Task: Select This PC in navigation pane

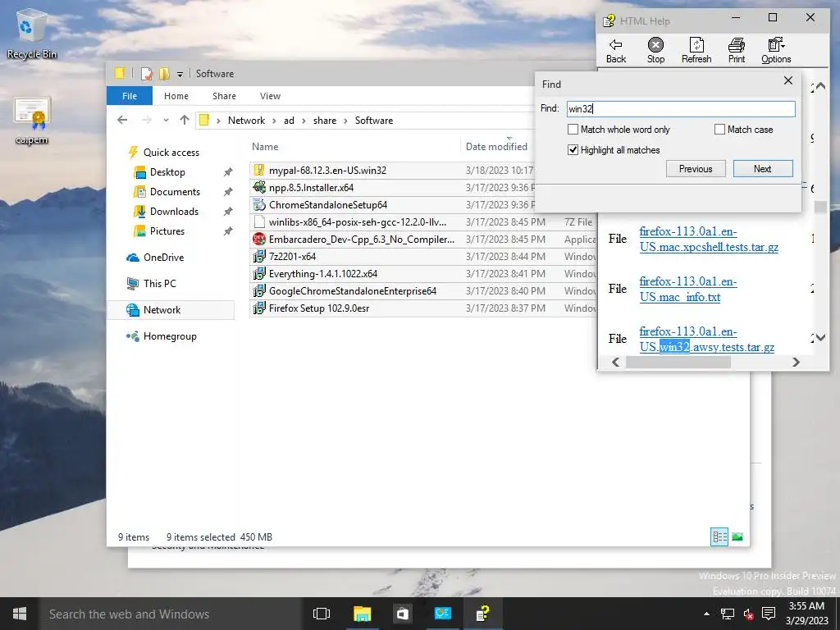Action: tap(159, 284)
